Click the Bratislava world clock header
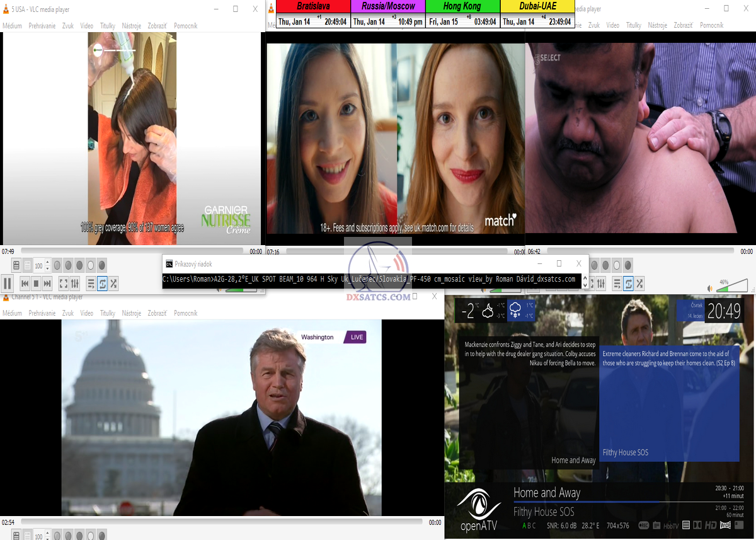 click(x=313, y=6)
